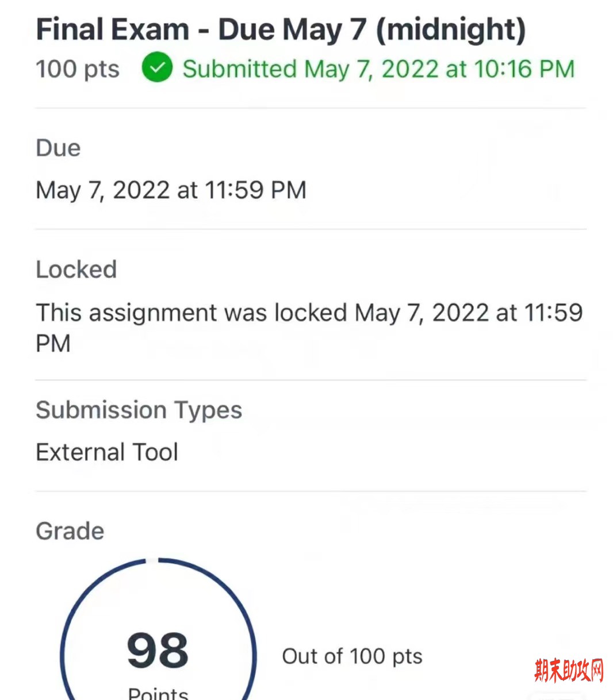The height and width of the screenshot is (700, 613).
Task: Click the green submitted checkmark icon
Action: point(157,68)
